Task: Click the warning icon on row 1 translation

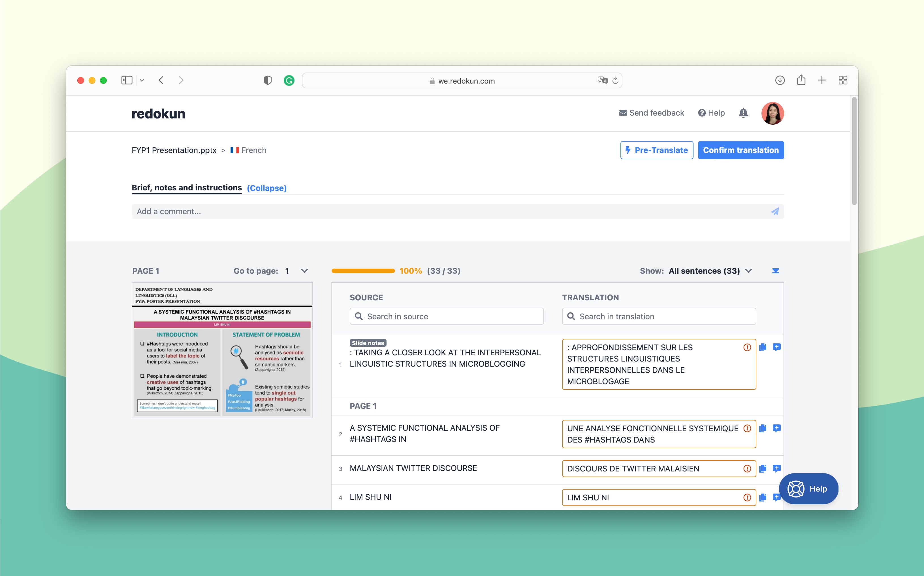Action: click(x=748, y=347)
